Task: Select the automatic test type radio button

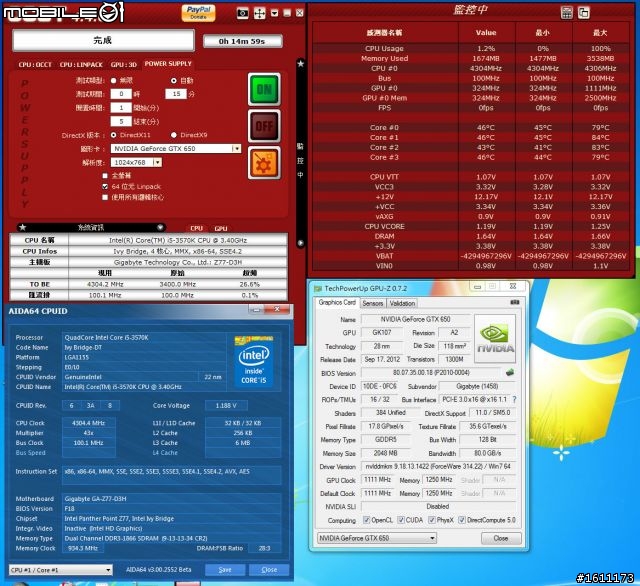Action: coord(174,80)
